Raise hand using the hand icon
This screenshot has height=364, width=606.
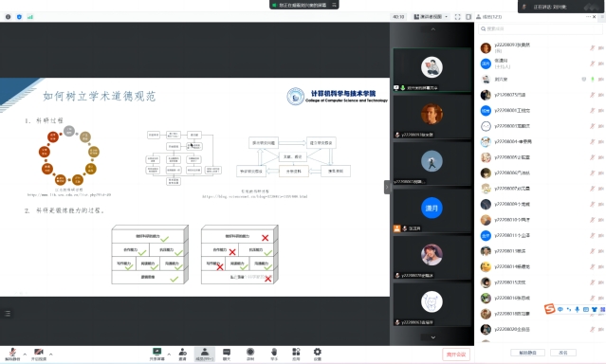tap(274, 354)
